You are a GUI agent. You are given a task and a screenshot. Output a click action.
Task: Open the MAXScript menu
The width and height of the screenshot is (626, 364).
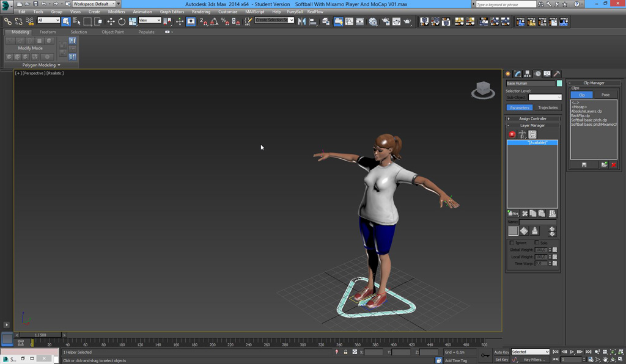click(x=254, y=12)
